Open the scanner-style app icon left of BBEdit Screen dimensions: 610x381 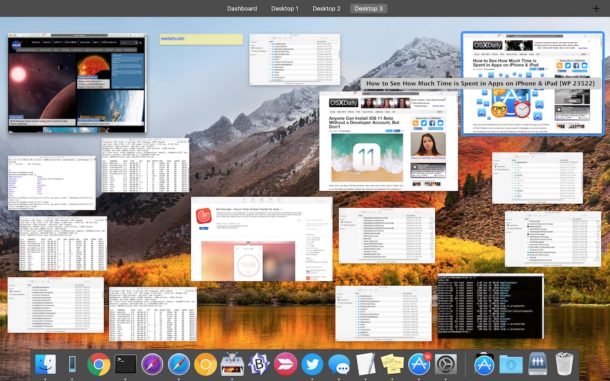(x=232, y=364)
